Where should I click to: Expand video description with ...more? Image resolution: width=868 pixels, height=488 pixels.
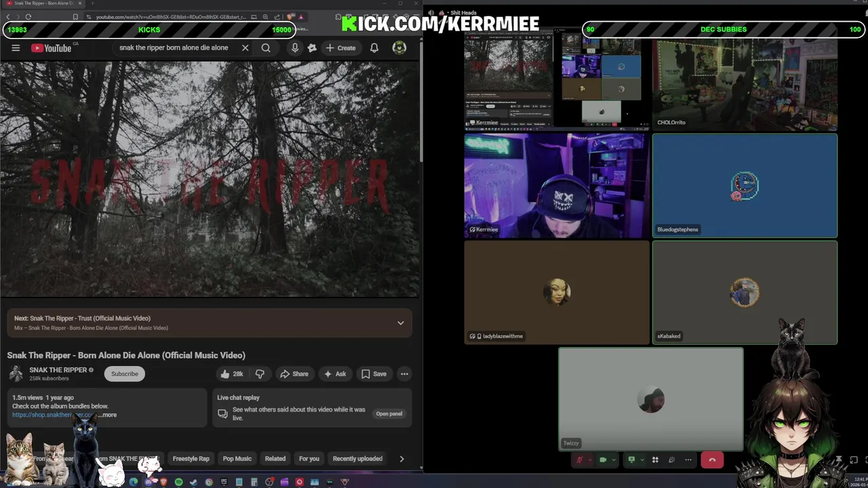(108, 415)
